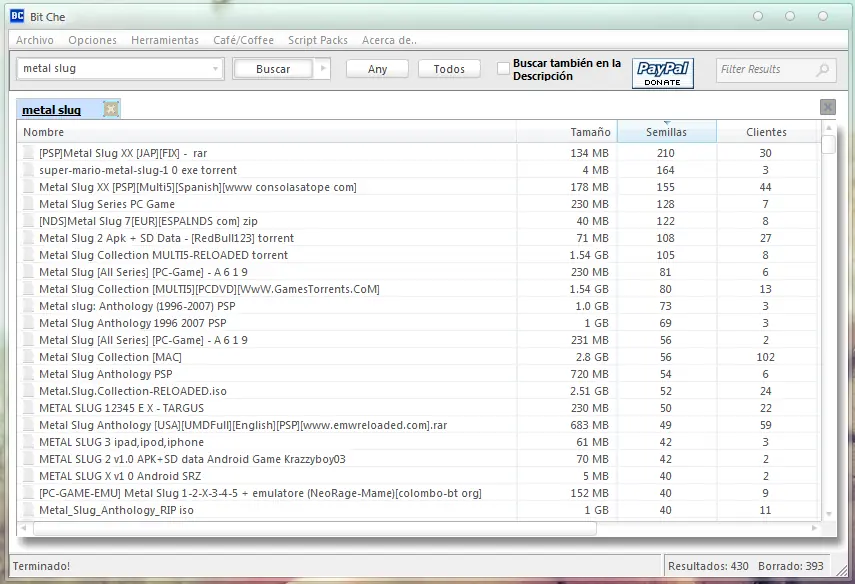Image resolution: width=855 pixels, height=584 pixels.
Task: Enable Buscar también en la Descripción checkbox
Action: [x=503, y=69]
